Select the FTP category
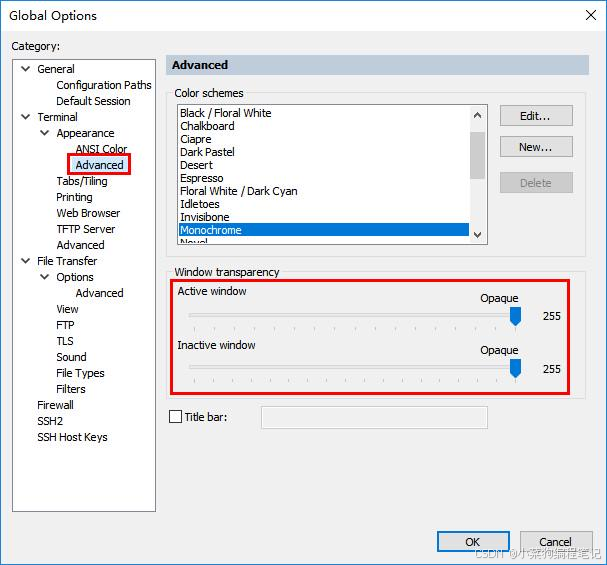Image resolution: width=607 pixels, height=565 pixels. click(x=65, y=325)
